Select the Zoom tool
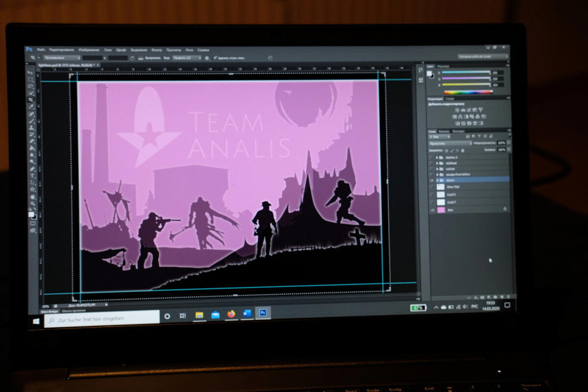This screenshot has height=392, width=588. click(33, 203)
